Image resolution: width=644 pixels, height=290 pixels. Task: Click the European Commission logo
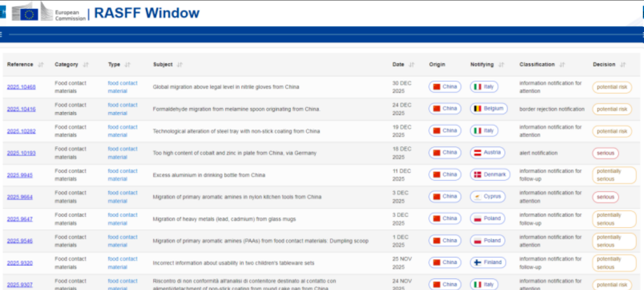click(x=48, y=12)
